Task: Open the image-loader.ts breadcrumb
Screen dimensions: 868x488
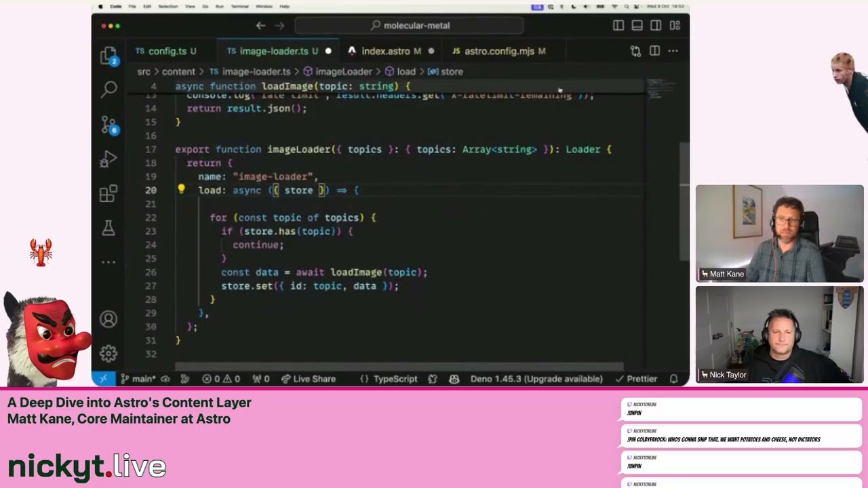Action: click(x=250, y=71)
